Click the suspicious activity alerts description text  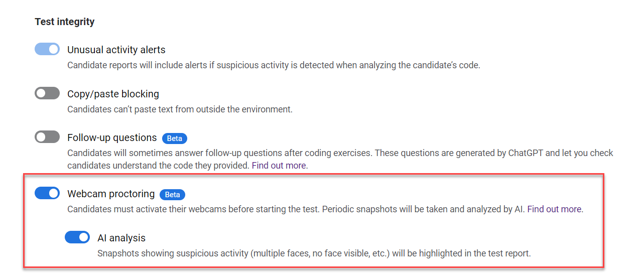tap(274, 65)
